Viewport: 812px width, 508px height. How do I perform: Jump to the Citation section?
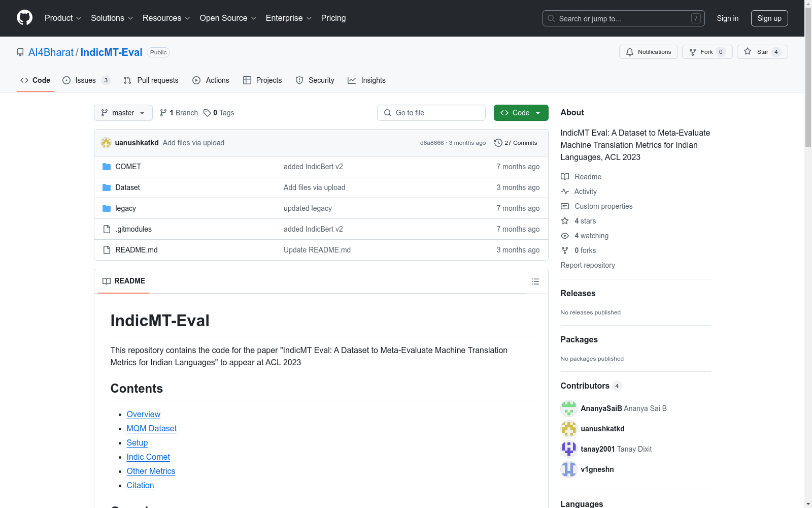(140, 486)
